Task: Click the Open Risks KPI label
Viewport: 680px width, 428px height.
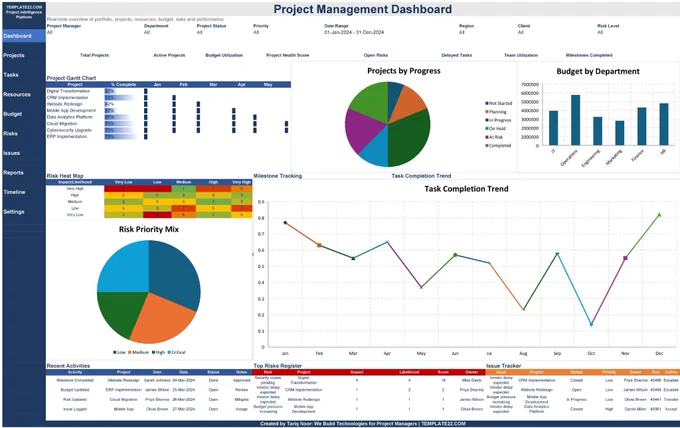Action: tap(376, 55)
